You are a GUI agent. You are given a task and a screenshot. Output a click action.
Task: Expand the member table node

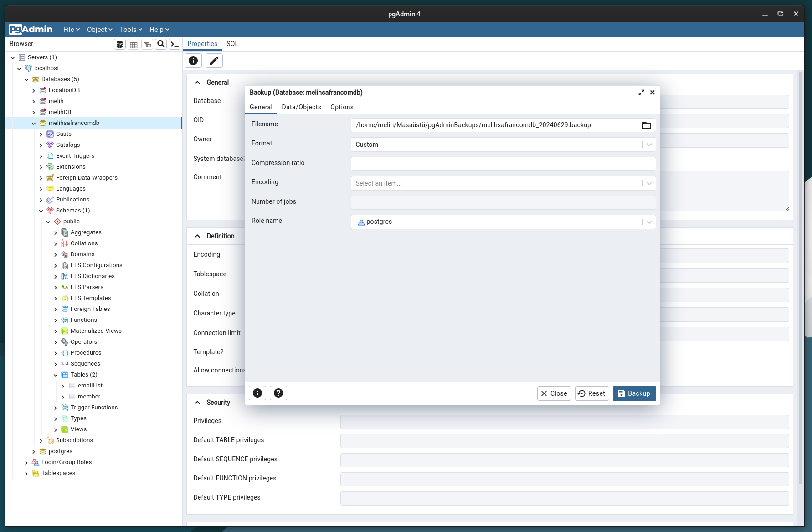click(63, 397)
